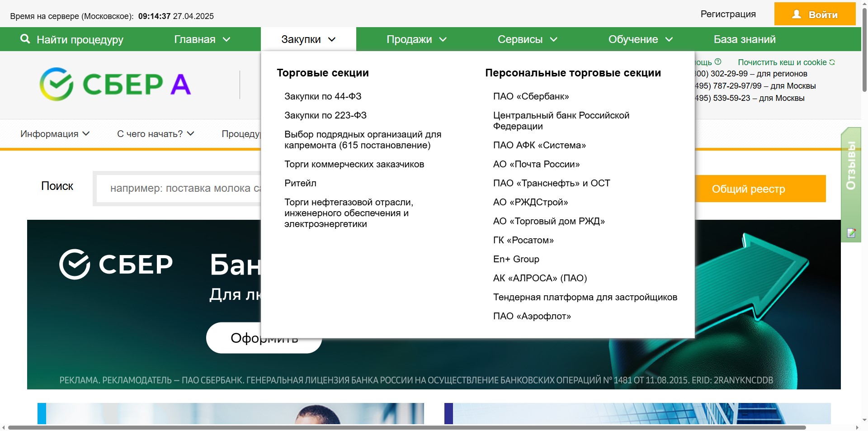The height and width of the screenshot is (431, 868).
Task: Open Тендерная платформа для застройщиков
Action: click(x=585, y=297)
